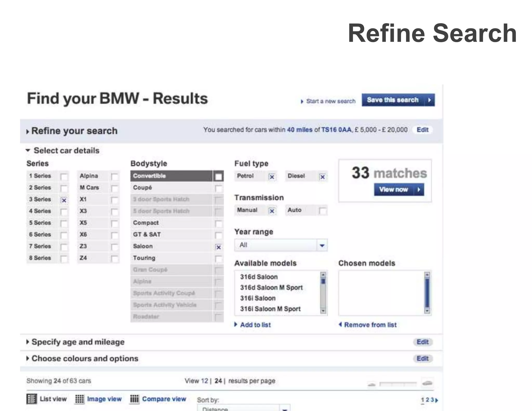The height and width of the screenshot is (411, 532).
Task: Go to results page 2
Action: pos(427,400)
